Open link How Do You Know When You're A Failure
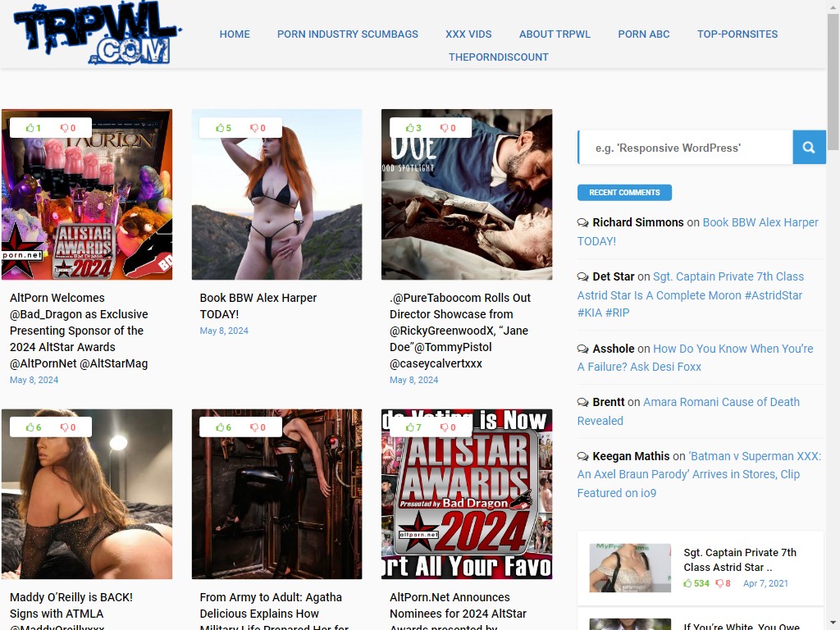 click(696, 358)
